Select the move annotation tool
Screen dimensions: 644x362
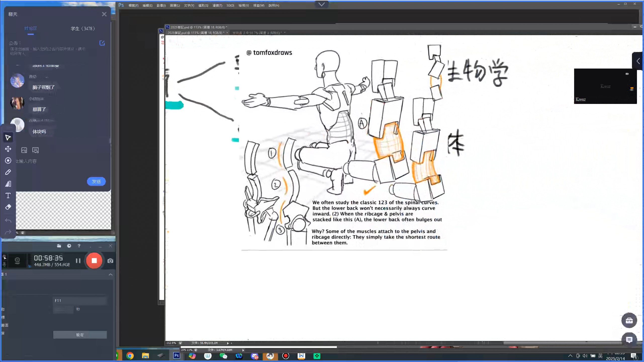point(8,149)
